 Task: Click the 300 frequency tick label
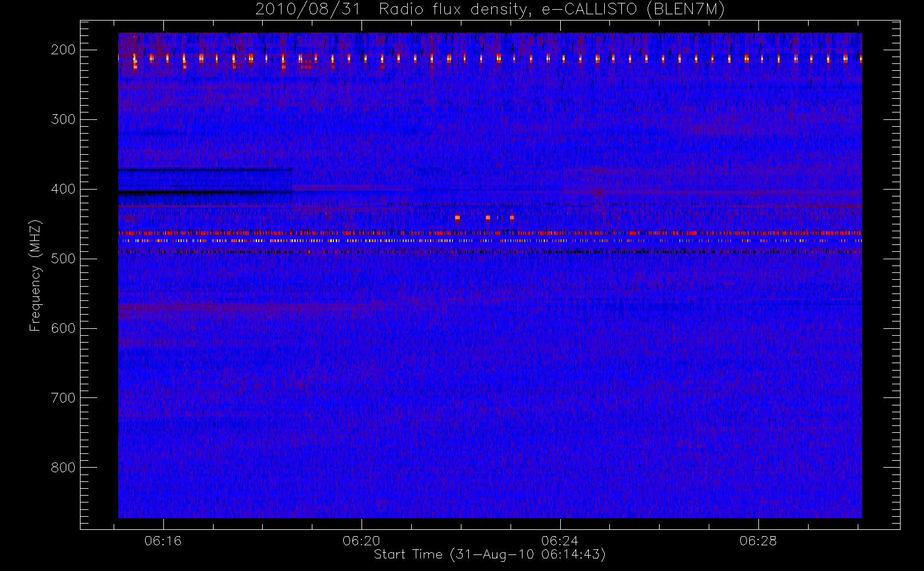[63, 119]
